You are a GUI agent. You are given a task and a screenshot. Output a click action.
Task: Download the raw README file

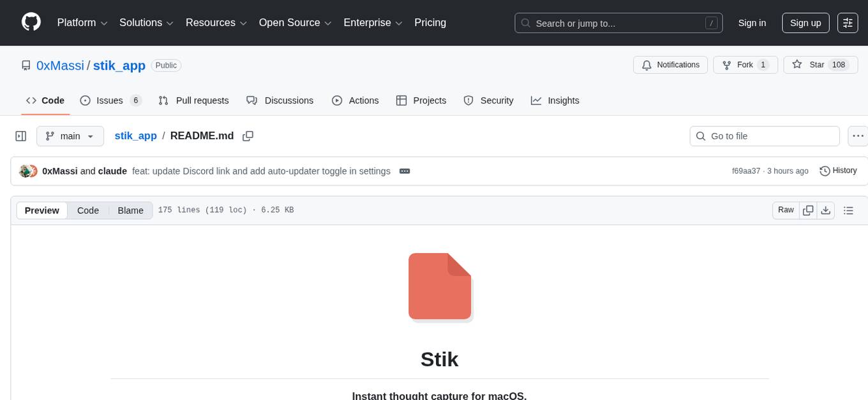point(826,210)
